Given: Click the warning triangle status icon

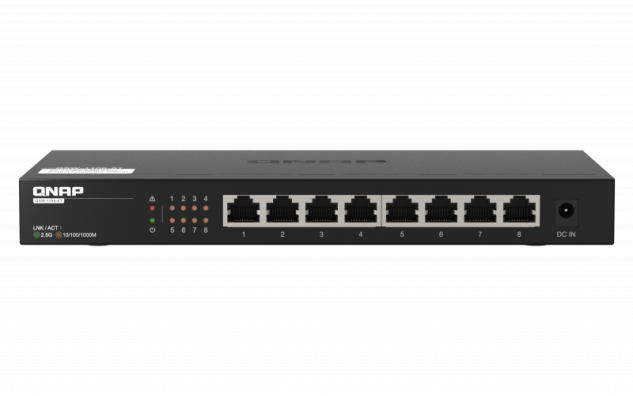Looking at the screenshot, I should [152, 199].
